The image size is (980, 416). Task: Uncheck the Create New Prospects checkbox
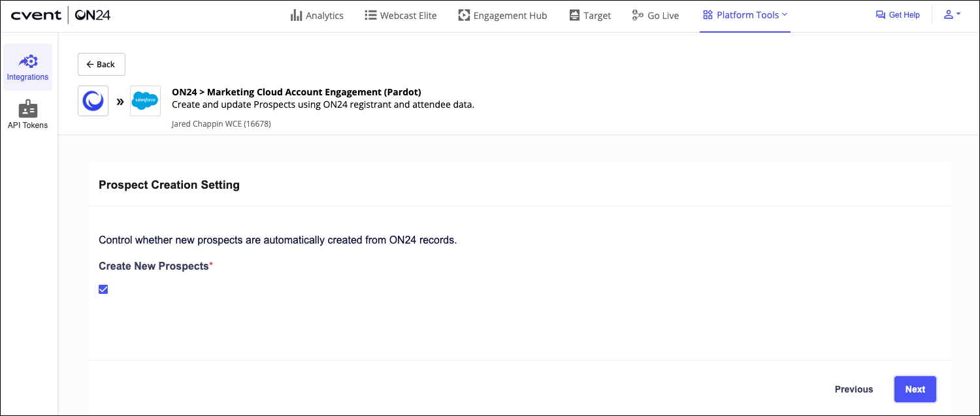tap(103, 289)
